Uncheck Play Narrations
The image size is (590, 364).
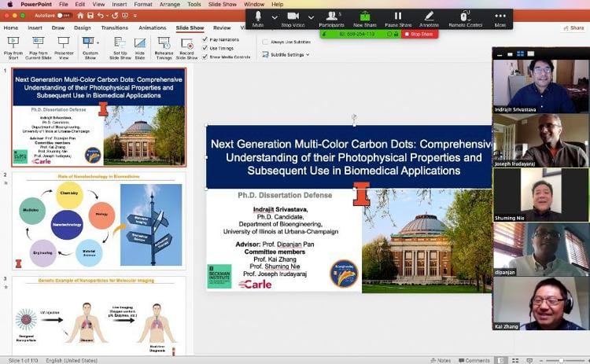(205, 39)
